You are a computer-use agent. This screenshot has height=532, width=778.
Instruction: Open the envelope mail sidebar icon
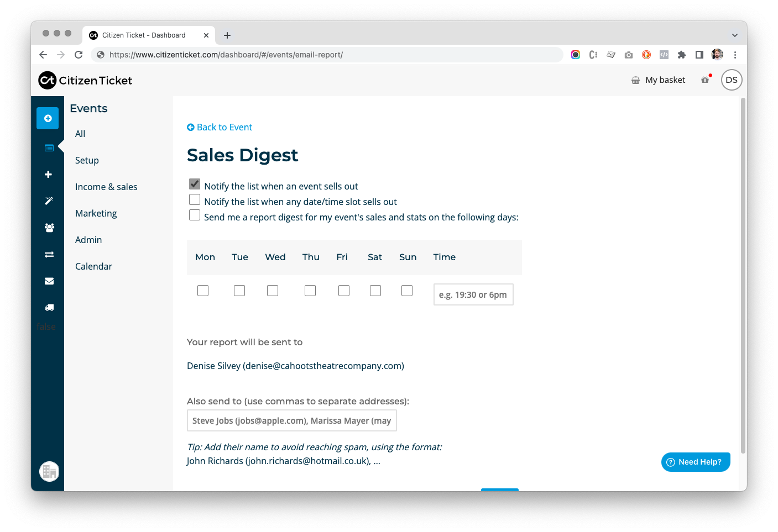(49, 281)
